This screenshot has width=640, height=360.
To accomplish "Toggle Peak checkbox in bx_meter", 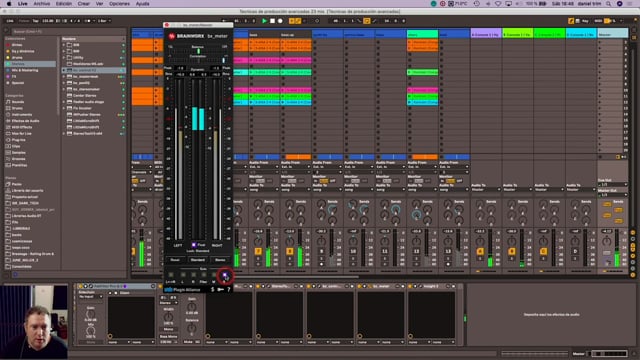I will [194, 245].
